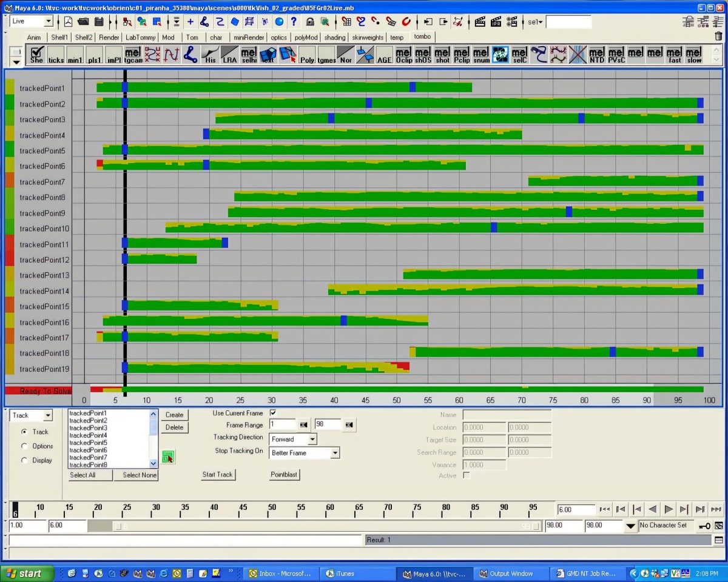Click the snum MEL shelf icon

pos(480,56)
